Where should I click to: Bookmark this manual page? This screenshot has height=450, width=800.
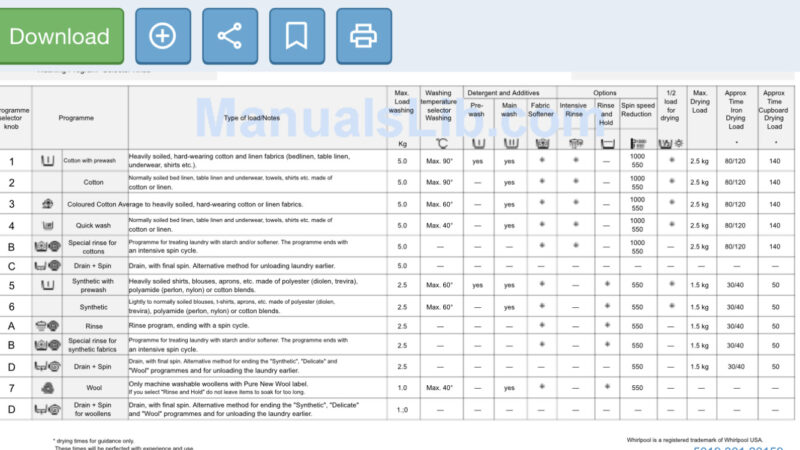tap(297, 37)
